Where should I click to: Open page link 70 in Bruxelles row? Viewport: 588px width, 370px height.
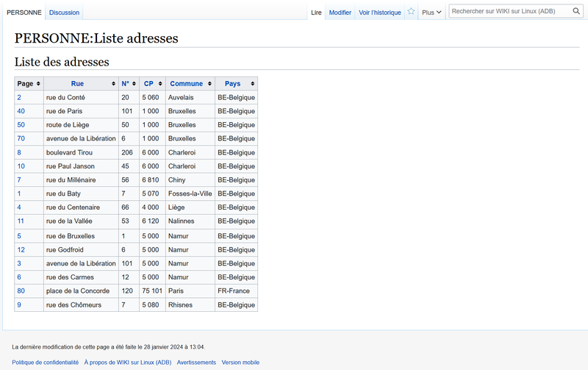21,138
